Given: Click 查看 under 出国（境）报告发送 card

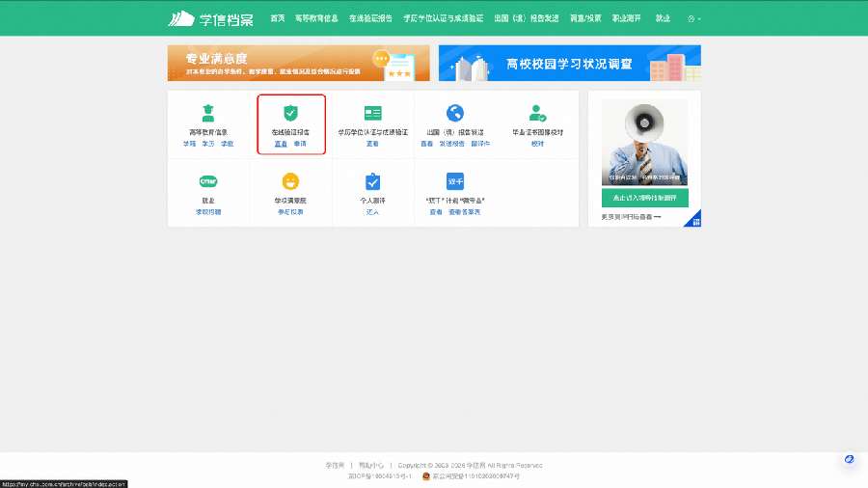Looking at the screenshot, I should click(427, 144).
